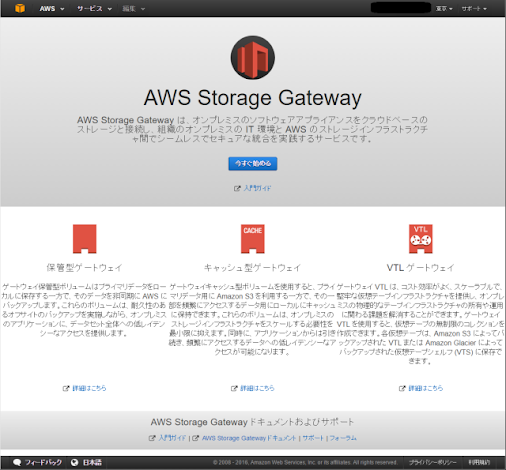
Task: Open 入門ガイド in the documentation section
Action: coord(172,438)
